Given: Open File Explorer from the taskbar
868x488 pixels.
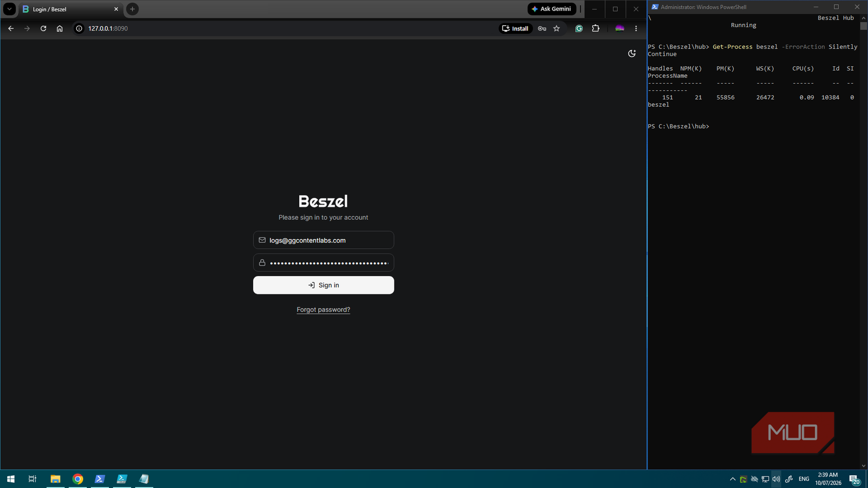Looking at the screenshot, I should click(x=55, y=479).
